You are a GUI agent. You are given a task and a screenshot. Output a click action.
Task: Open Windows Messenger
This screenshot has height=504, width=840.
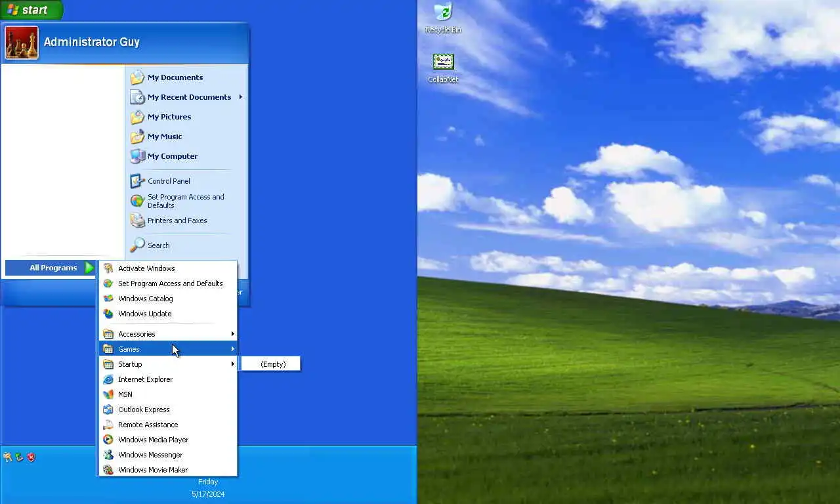click(x=168, y=455)
